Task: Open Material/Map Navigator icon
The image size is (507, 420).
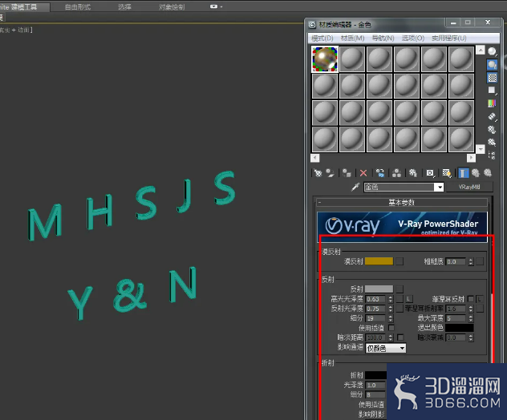Action: [x=492, y=155]
